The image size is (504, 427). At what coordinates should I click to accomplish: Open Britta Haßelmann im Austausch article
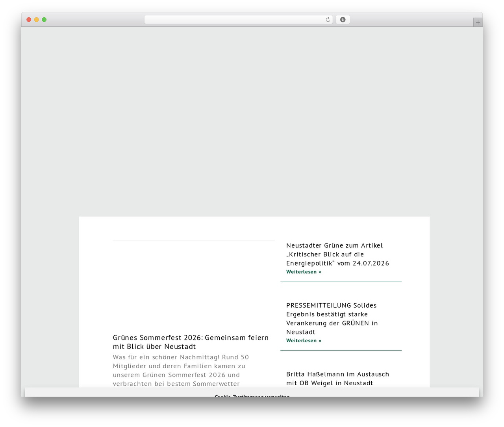[337, 379]
